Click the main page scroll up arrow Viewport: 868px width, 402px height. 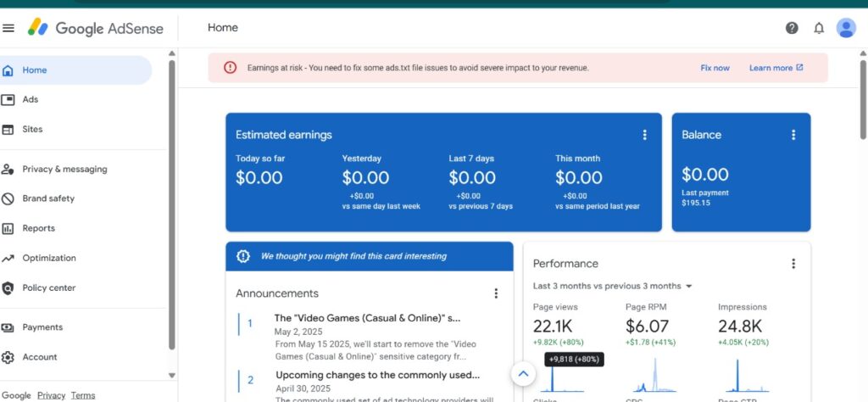coord(863,53)
